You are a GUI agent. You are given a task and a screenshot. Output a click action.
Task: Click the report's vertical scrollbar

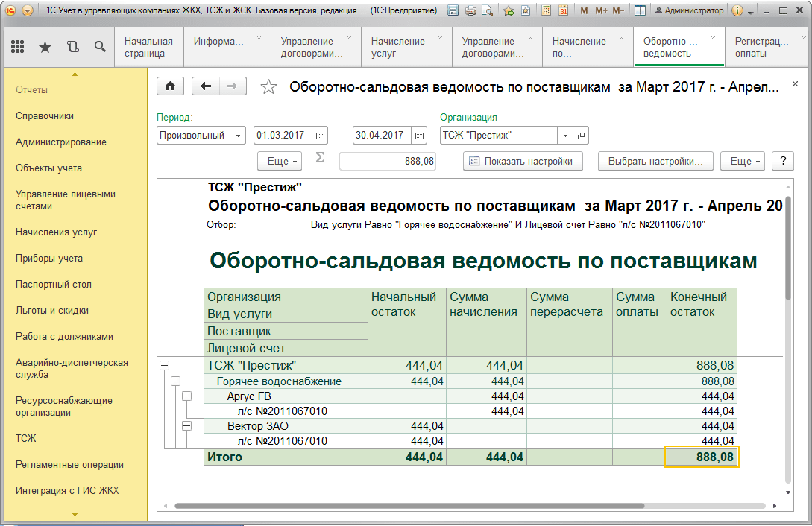787,248
